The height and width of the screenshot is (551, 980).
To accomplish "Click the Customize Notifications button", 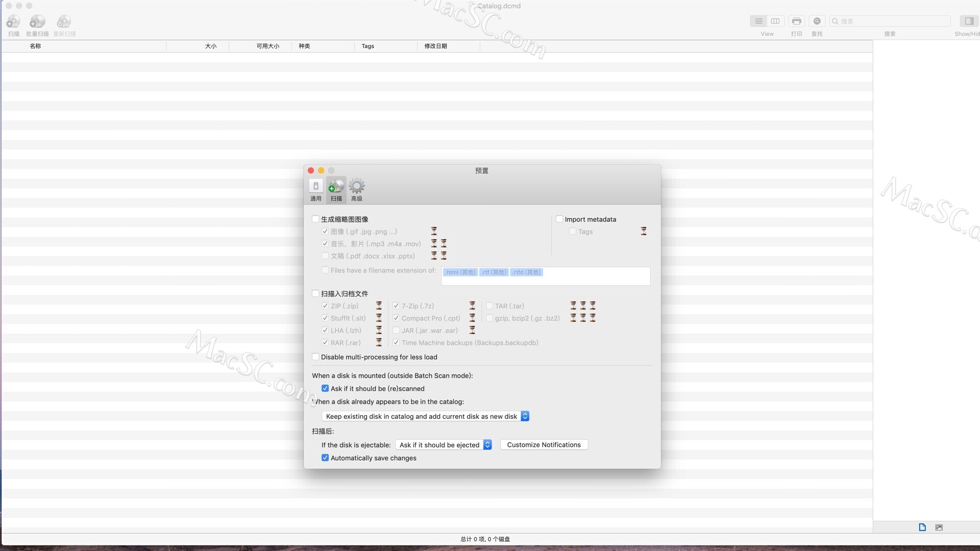I will (x=544, y=445).
